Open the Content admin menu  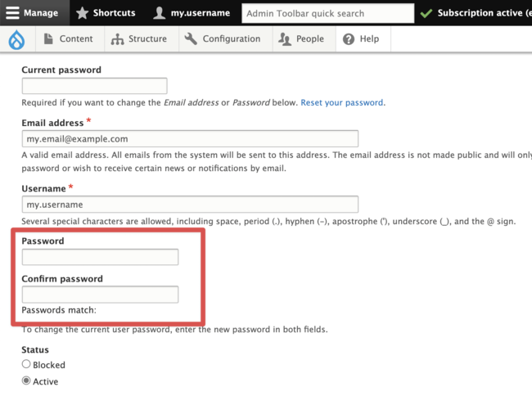(x=76, y=38)
